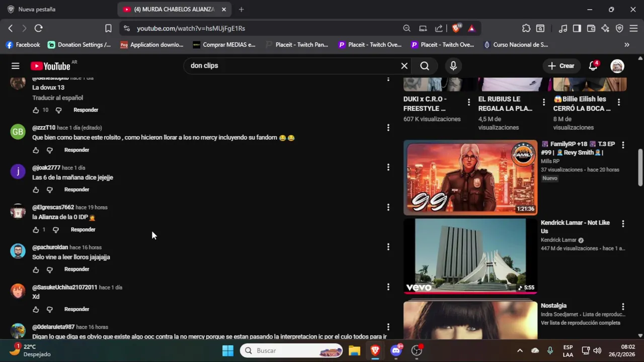Open options menu for @pachuroldan's comment
This screenshot has width=644, height=362.
click(388, 247)
